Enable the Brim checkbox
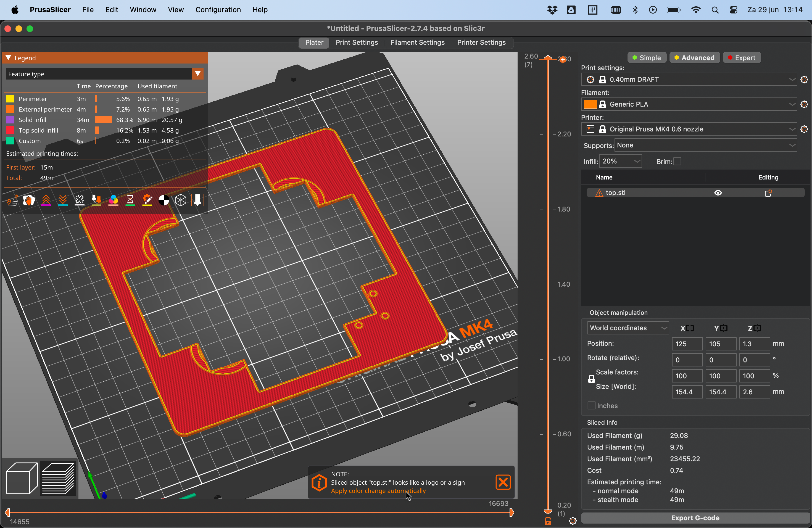 tap(677, 161)
